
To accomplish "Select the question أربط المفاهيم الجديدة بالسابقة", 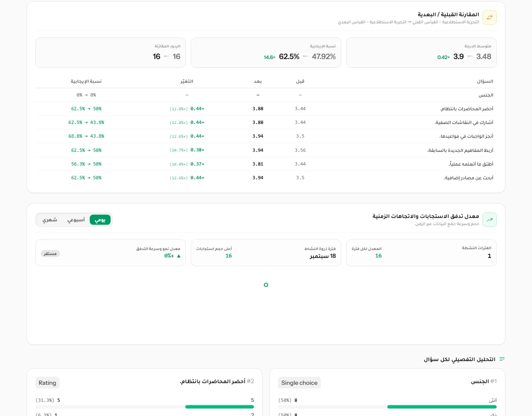I will [460, 150].
